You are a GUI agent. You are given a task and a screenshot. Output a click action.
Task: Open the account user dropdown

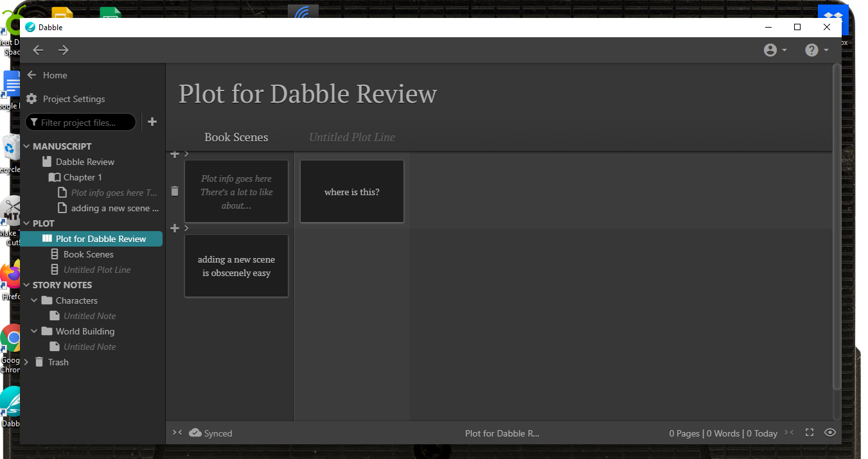(x=775, y=50)
